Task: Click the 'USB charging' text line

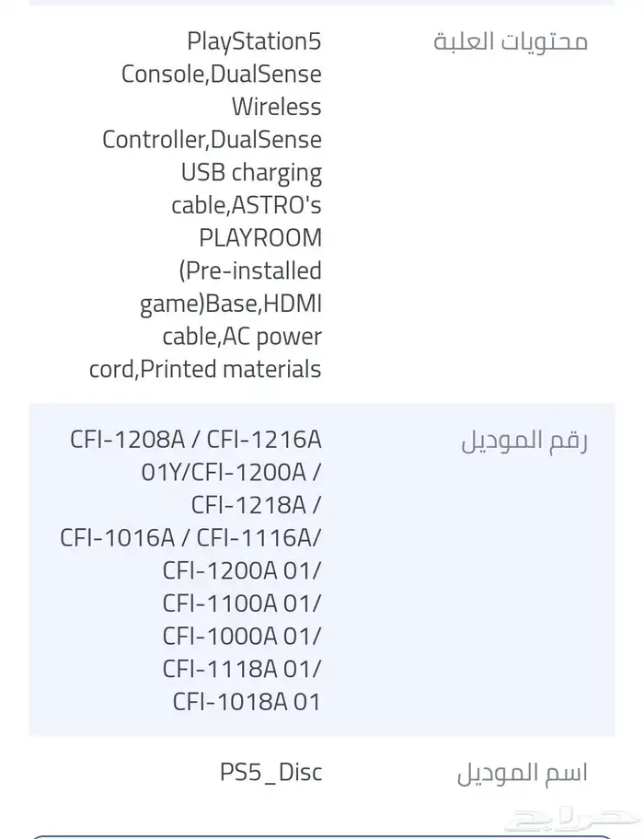Action: [251, 173]
